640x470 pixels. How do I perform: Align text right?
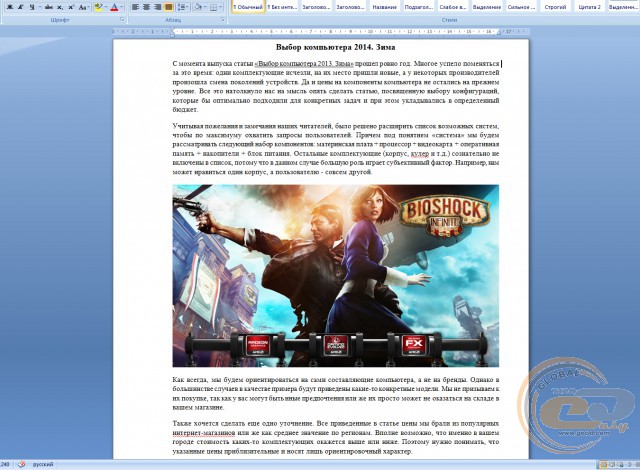tap(157, 7)
